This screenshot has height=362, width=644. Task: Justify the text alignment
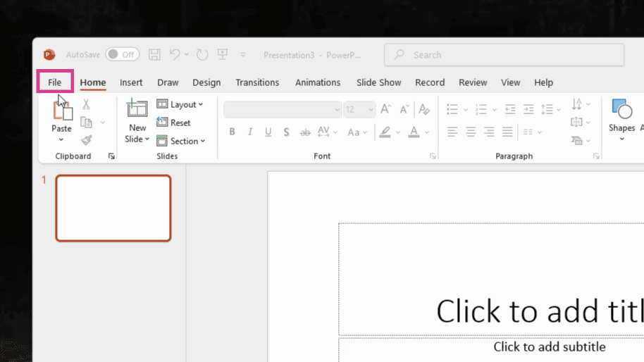tap(507, 132)
